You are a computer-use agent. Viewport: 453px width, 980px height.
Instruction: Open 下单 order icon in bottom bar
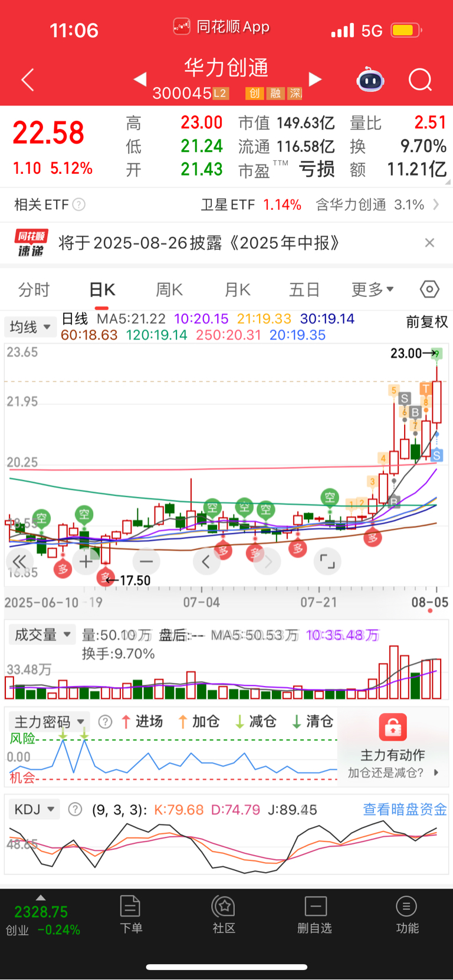(130, 914)
